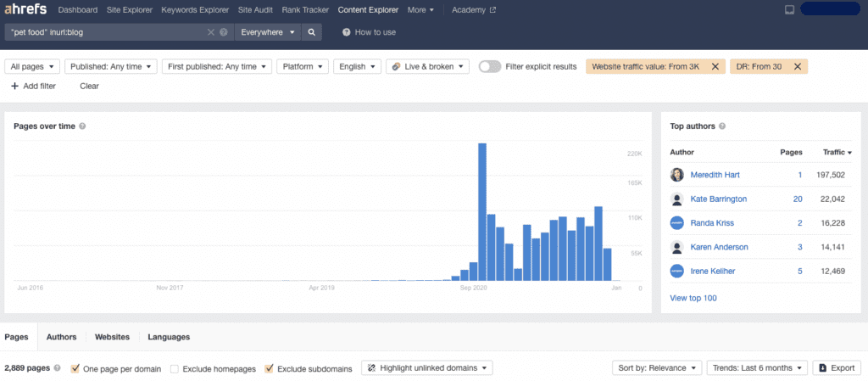Open Keywords Explorer
This screenshot has height=381, width=868.
195,10
